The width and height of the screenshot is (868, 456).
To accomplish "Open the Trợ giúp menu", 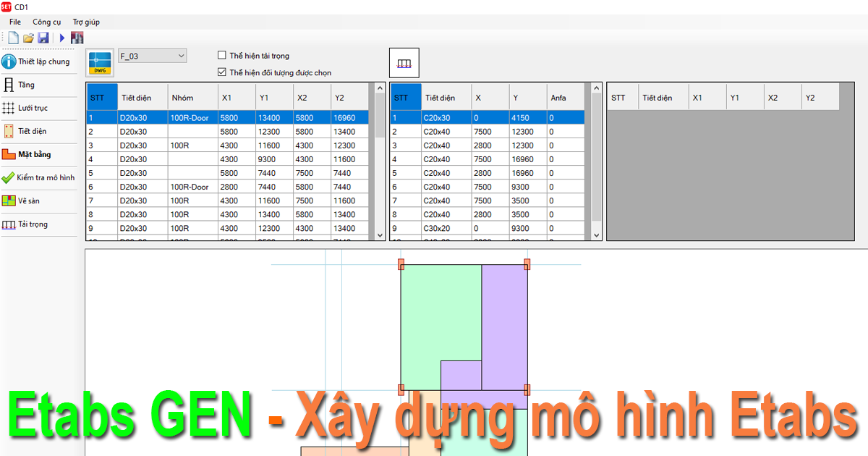I will [86, 22].
